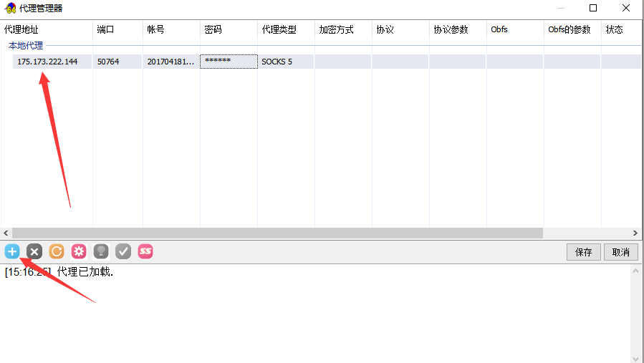Click the 代理类型 column header
The image size is (644, 363).
coord(286,29)
